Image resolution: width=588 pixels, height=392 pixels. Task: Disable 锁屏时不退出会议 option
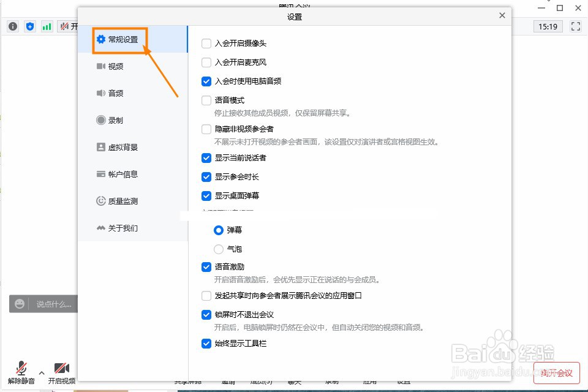[x=206, y=314]
